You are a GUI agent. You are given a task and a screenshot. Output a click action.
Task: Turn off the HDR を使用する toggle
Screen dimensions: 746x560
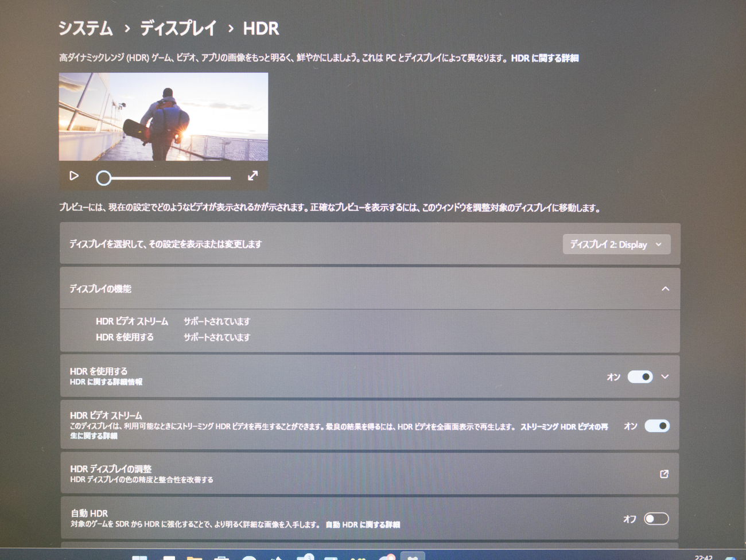(640, 377)
